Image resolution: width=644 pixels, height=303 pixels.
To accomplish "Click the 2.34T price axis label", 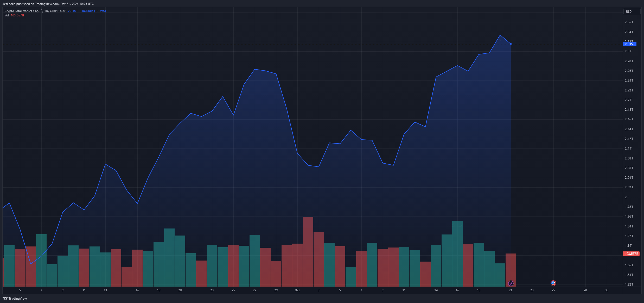I will pos(629,32).
